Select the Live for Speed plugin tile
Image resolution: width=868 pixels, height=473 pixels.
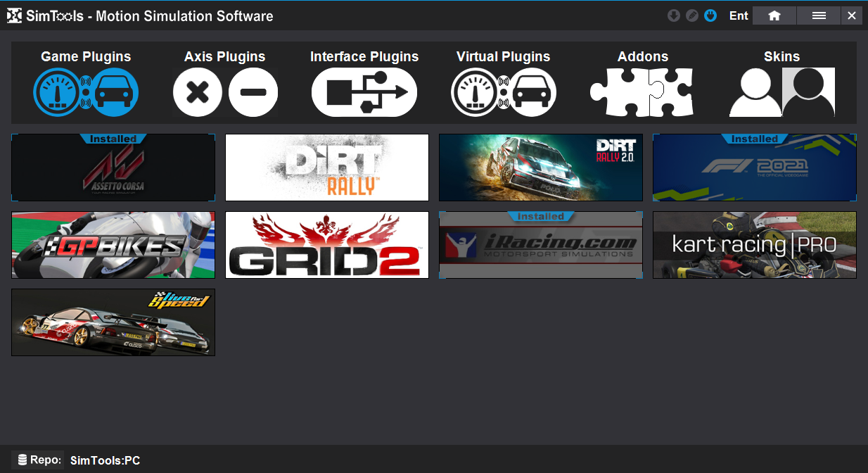[x=113, y=322]
